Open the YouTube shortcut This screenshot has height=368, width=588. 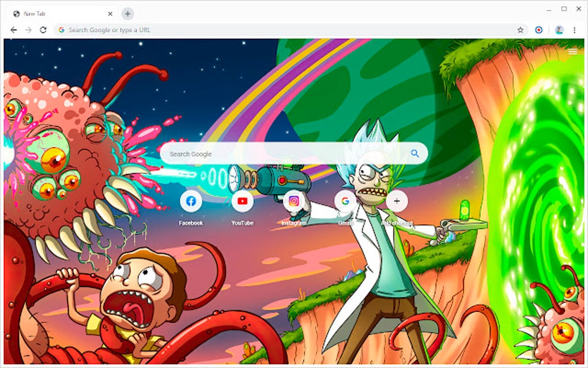(242, 201)
